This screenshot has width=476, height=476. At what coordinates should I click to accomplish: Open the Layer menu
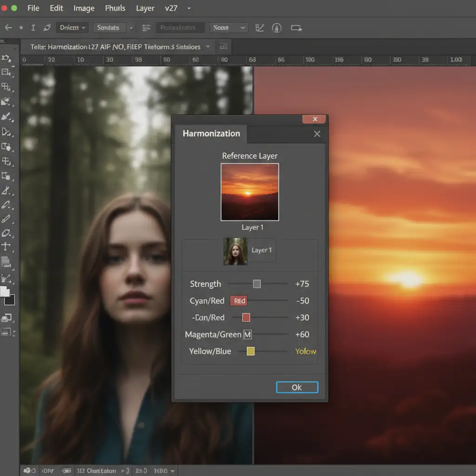(x=145, y=8)
